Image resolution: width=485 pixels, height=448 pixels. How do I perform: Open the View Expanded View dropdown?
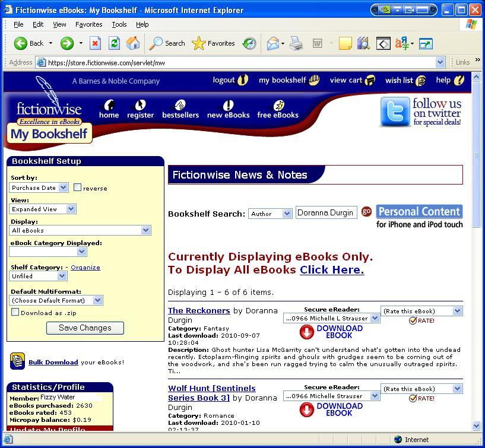click(42, 209)
